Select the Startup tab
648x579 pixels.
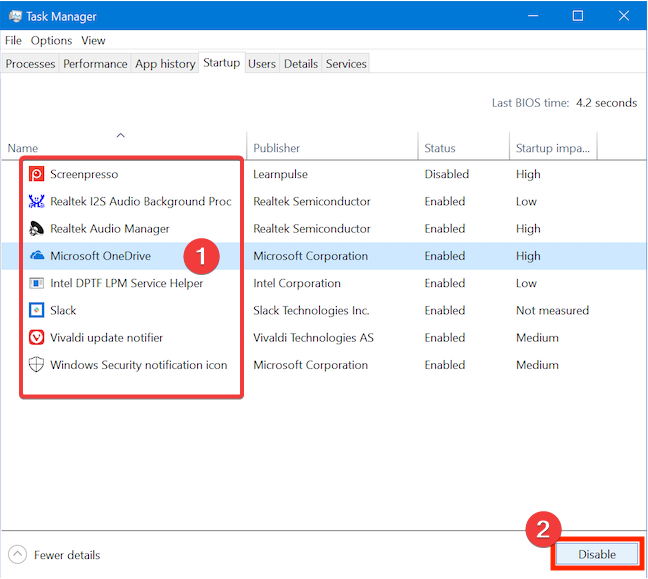(222, 63)
